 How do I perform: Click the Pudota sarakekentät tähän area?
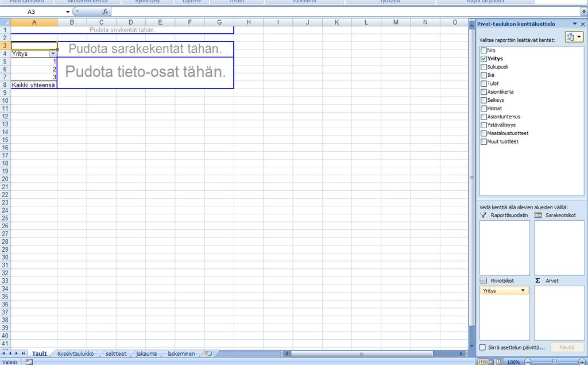[x=145, y=49]
